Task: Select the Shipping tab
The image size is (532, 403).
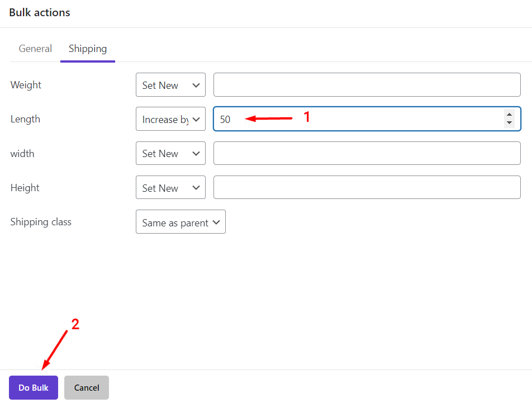Action: pos(88,49)
